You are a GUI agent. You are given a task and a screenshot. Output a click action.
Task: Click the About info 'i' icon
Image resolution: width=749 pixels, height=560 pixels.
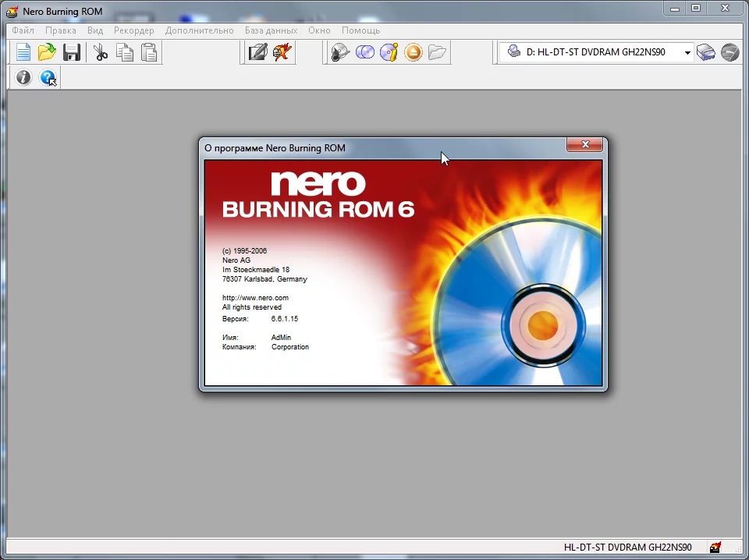[23, 77]
